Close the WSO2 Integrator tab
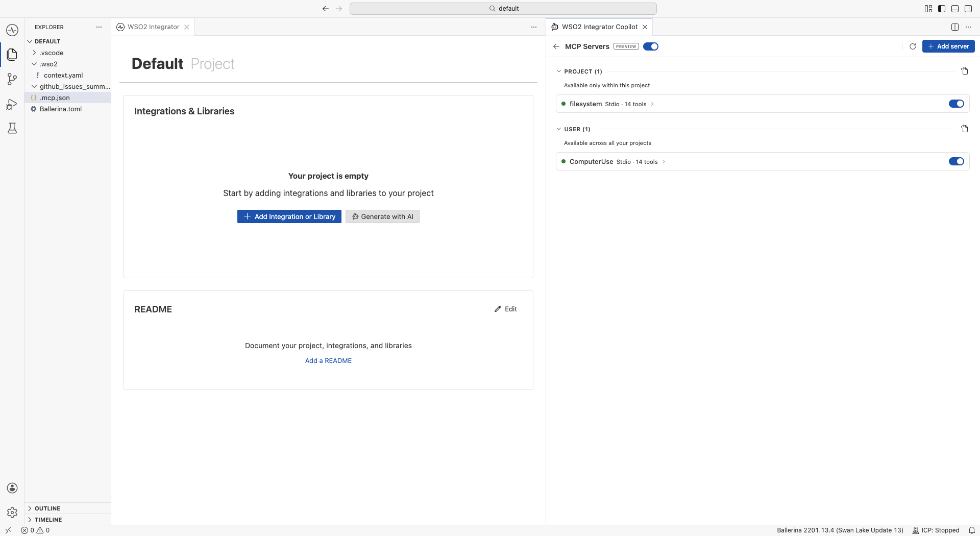The height and width of the screenshot is (536, 980). [187, 27]
